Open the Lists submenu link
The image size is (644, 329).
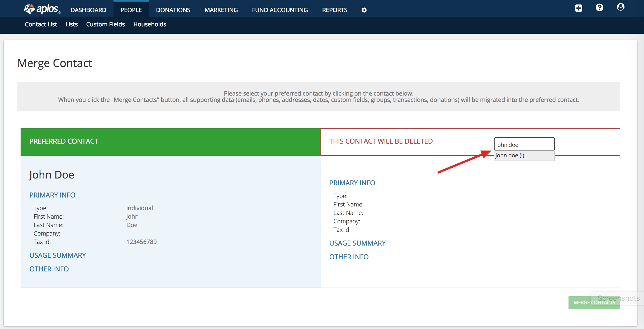click(72, 24)
